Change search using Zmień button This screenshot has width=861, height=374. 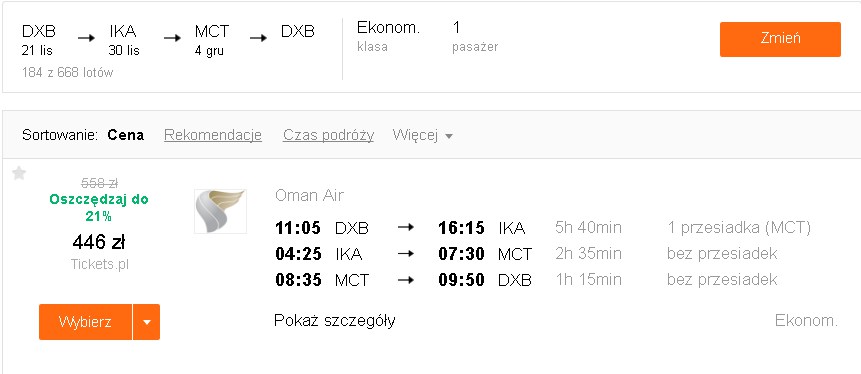[x=780, y=39]
